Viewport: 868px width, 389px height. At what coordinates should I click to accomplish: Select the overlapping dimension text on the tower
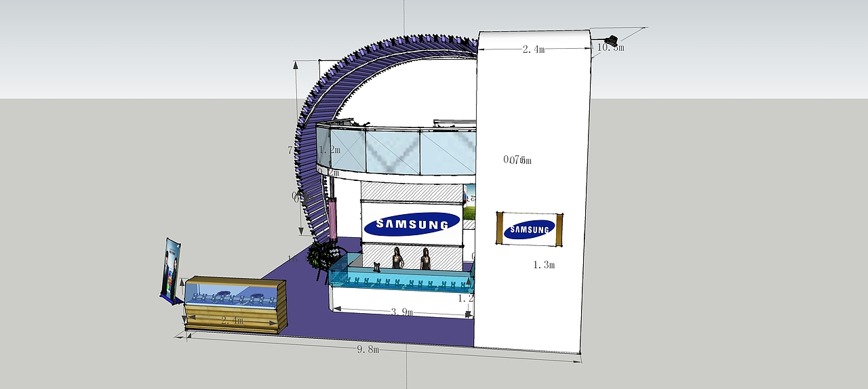(x=517, y=160)
